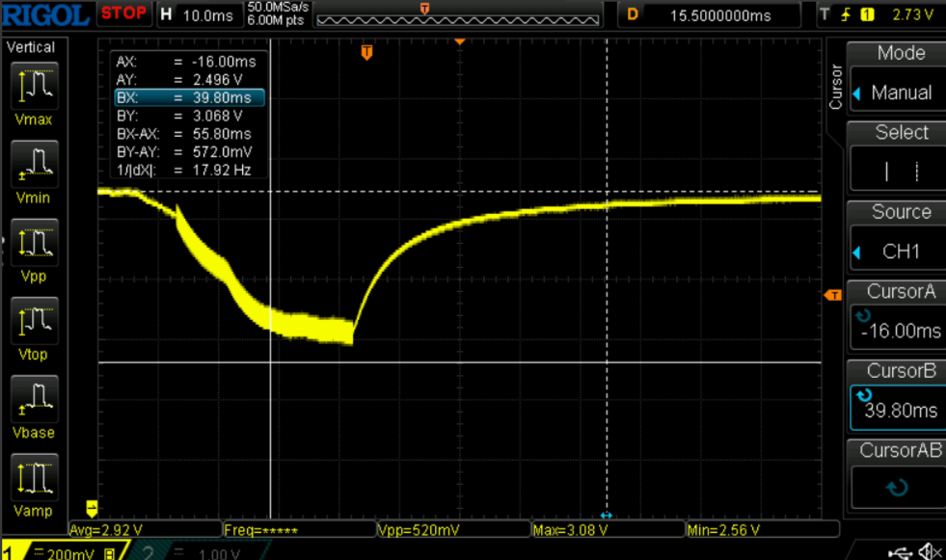This screenshot has height=560, width=946.
Task: Select the CursorB 39.80ms field
Action: [897, 408]
